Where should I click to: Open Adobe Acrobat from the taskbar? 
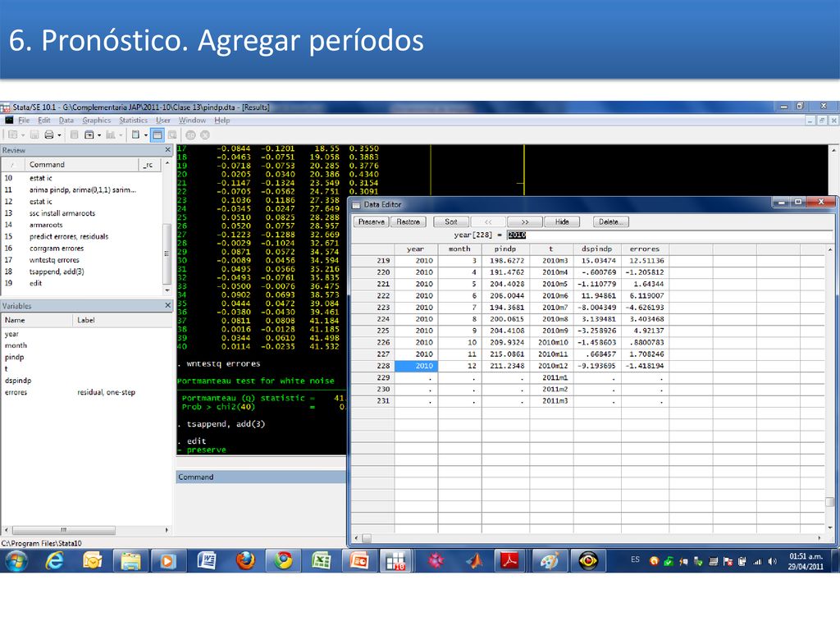[x=509, y=561]
